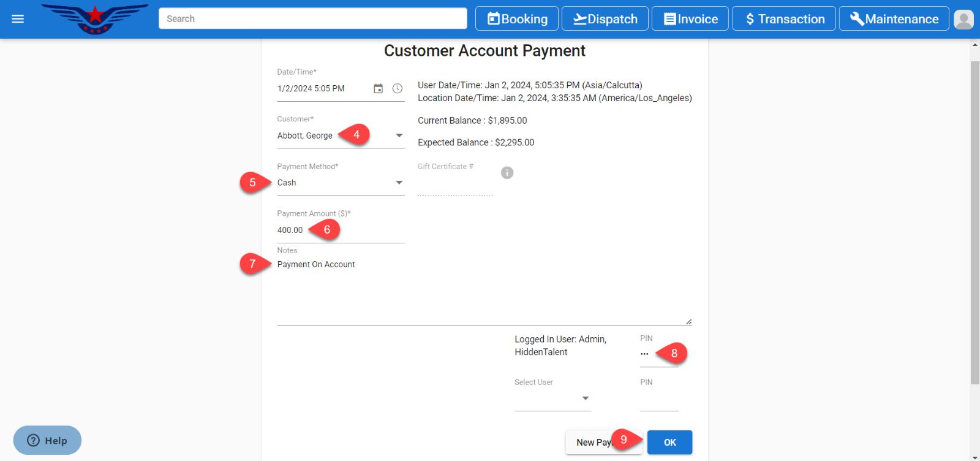
Task: Open the Select User dropdown
Action: (x=585, y=398)
